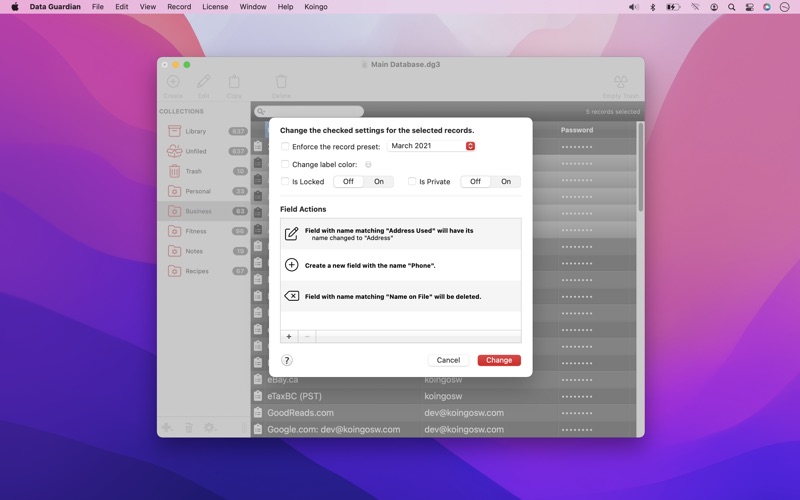The image size is (800, 500).
Task: Open the Record menu
Action: [179, 7]
